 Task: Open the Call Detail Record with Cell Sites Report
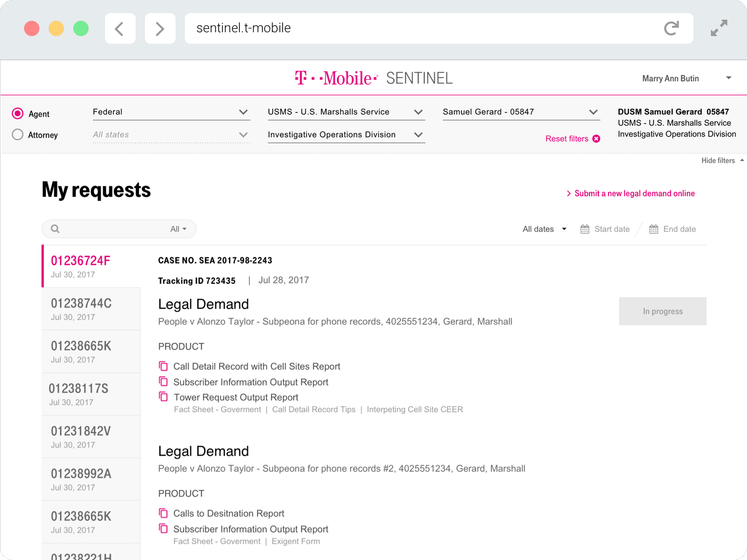(x=257, y=366)
